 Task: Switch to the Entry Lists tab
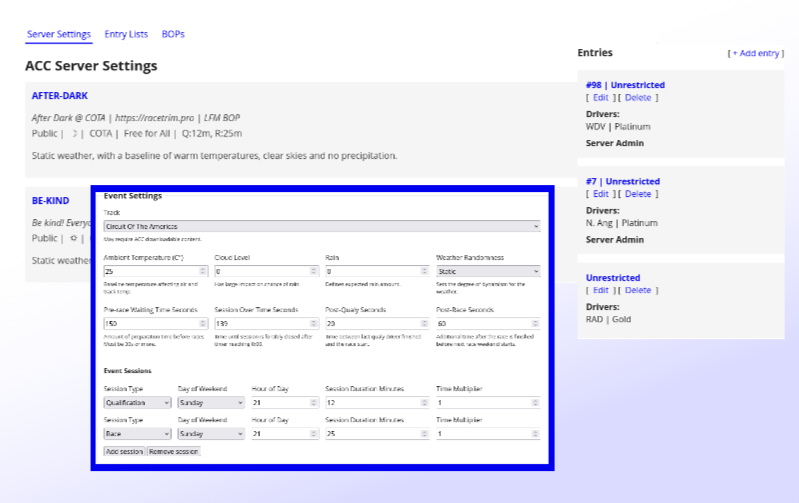[x=126, y=34]
